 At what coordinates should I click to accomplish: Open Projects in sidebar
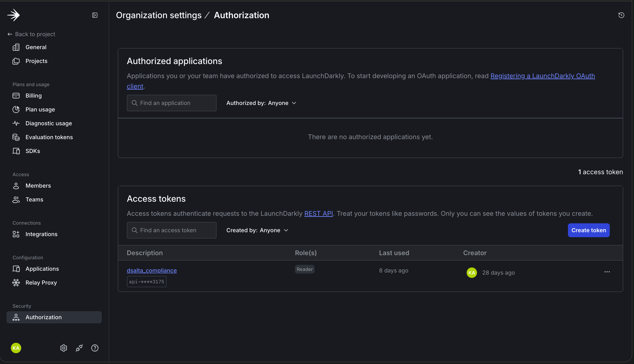tap(54, 61)
